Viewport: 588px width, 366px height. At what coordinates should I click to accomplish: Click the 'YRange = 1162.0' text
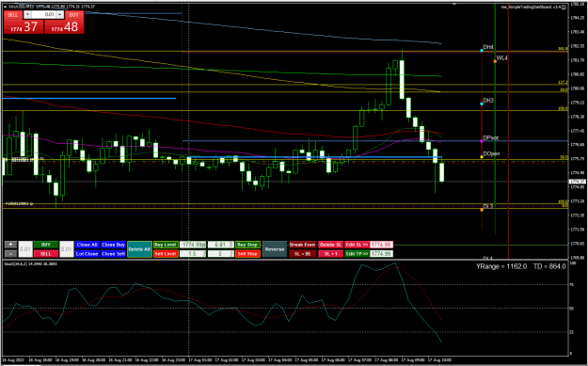[x=501, y=266]
